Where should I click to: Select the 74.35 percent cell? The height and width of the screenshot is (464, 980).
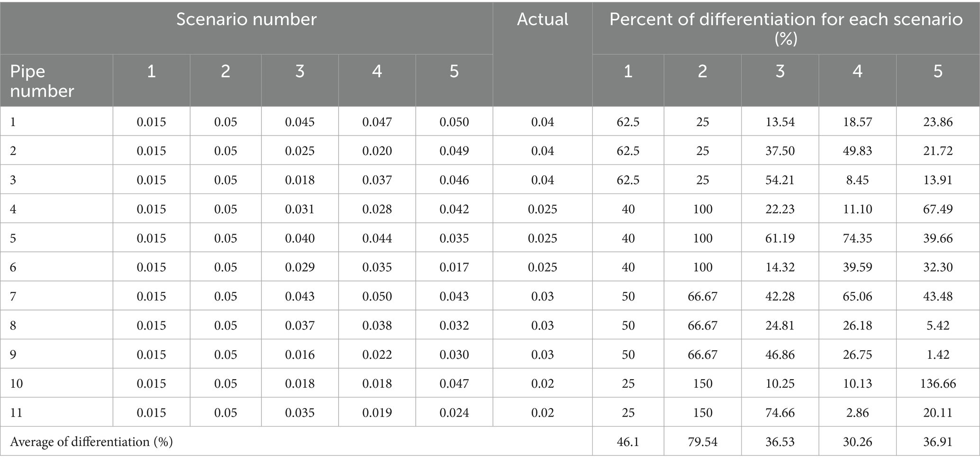point(857,238)
